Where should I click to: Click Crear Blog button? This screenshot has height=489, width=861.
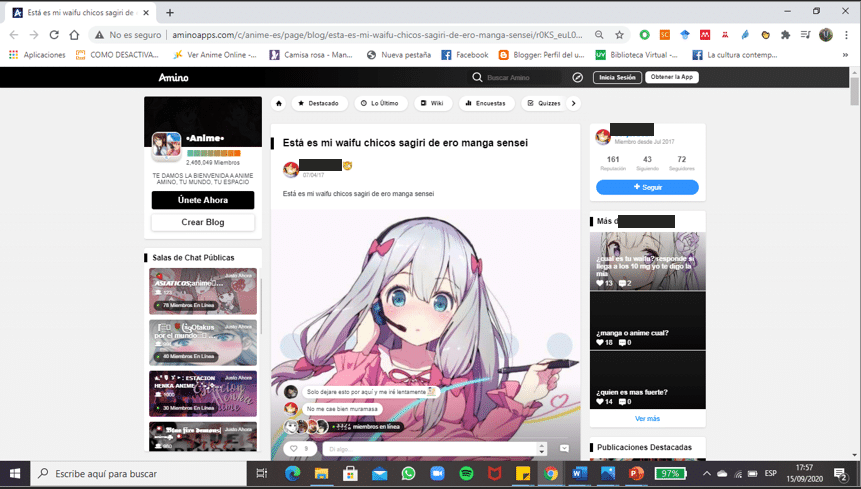(x=203, y=222)
